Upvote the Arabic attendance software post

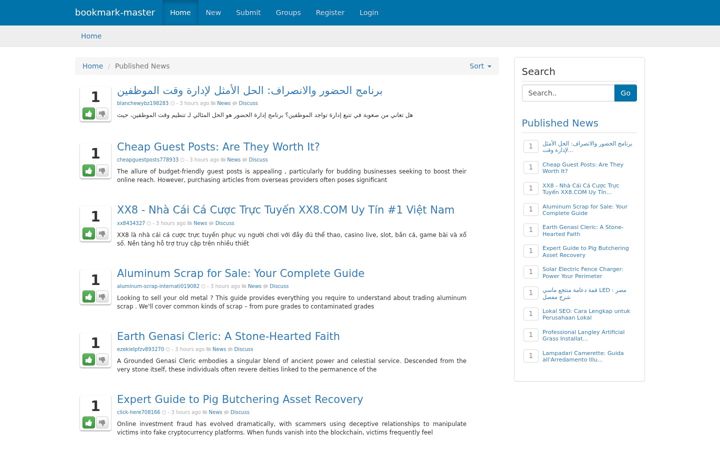tap(89, 113)
